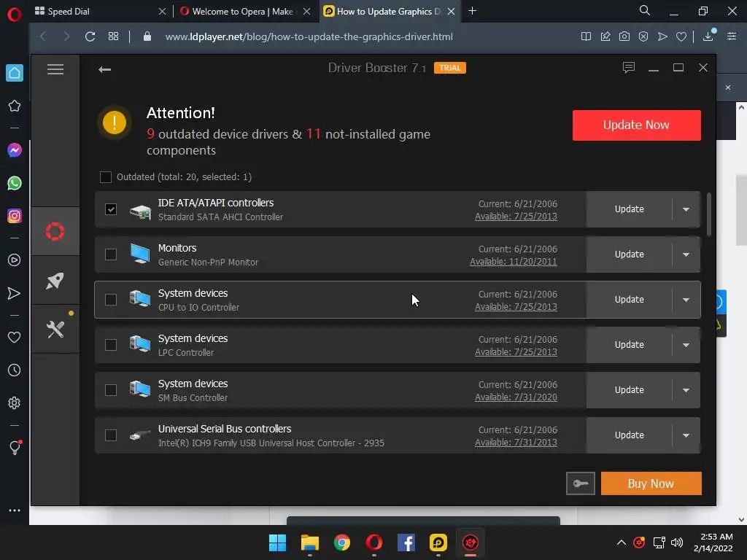
Task: Open Driver Booster hamburger menu
Action: [x=55, y=69]
